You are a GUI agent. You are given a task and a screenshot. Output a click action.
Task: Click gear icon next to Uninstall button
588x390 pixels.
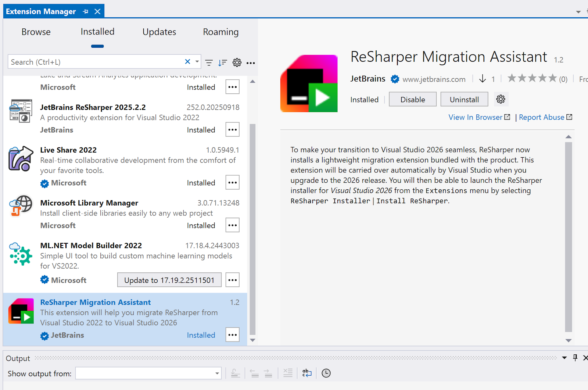(x=501, y=99)
